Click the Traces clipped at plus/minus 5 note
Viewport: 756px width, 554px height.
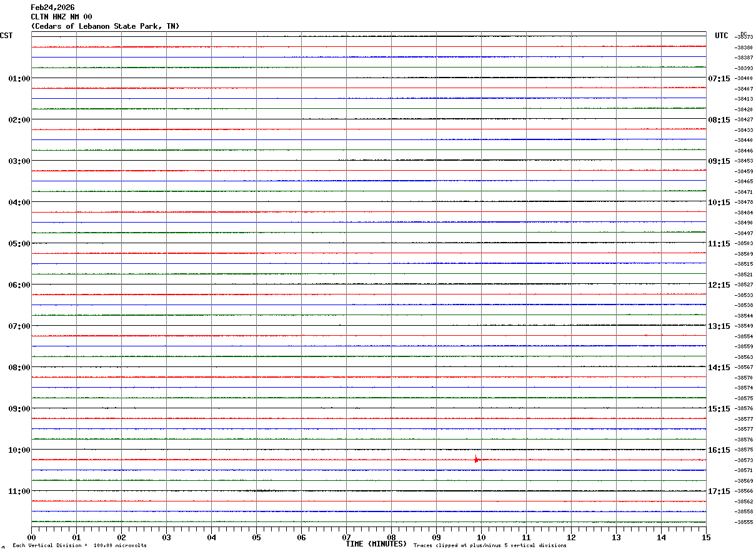click(490, 545)
